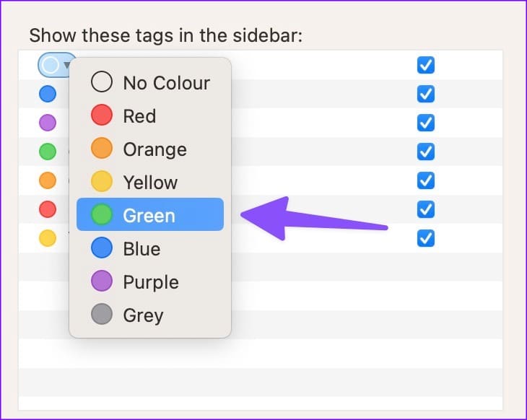Toggle the red tag's sidebar checkbox

426,209
